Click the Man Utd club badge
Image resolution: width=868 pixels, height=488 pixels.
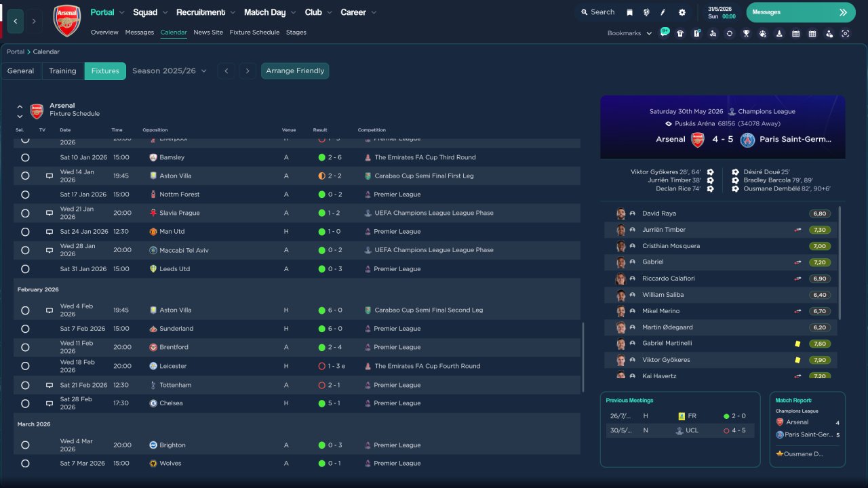[x=153, y=232]
